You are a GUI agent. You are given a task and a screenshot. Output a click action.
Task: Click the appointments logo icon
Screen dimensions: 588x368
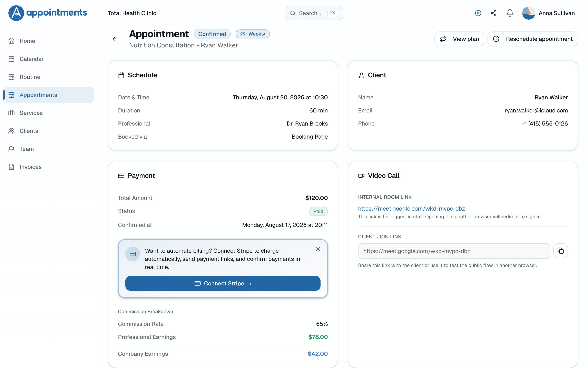pos(16,13)
